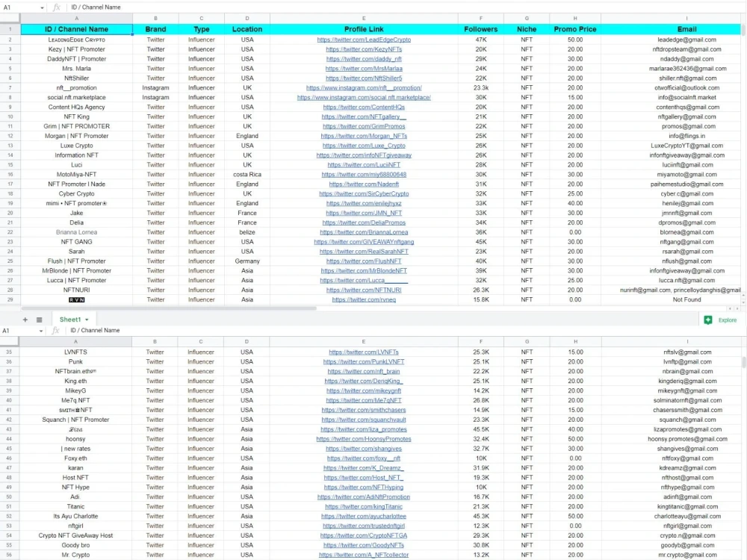Open the social.nft.marketplace Instagram link
This screenshot has height=560, width=747.
[364, 97]
